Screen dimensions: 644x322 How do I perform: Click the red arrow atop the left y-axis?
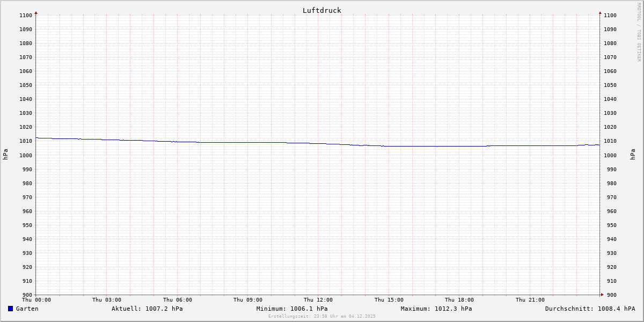click(x=36, y=12)
